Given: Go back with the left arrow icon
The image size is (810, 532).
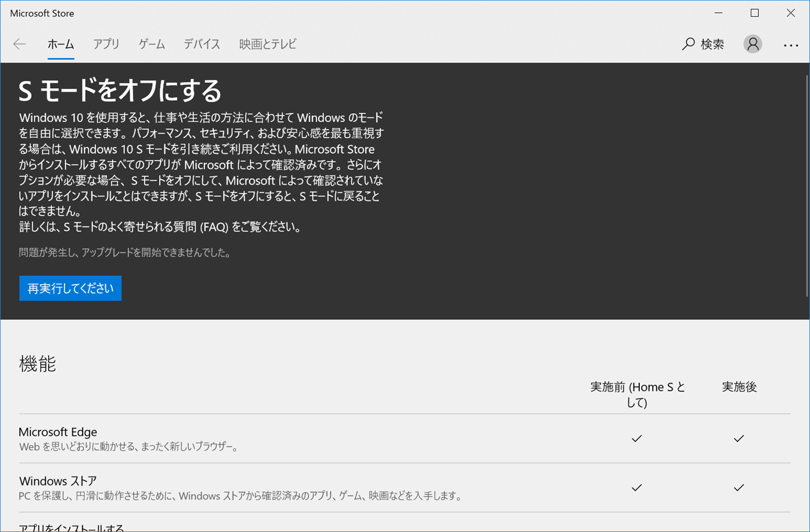Looking at the screenshot, I should (x=20, y=44).
